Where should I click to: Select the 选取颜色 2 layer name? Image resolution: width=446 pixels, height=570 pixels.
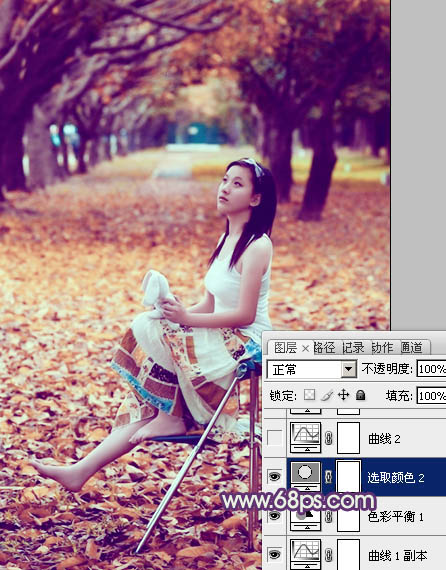click(396, 477)
